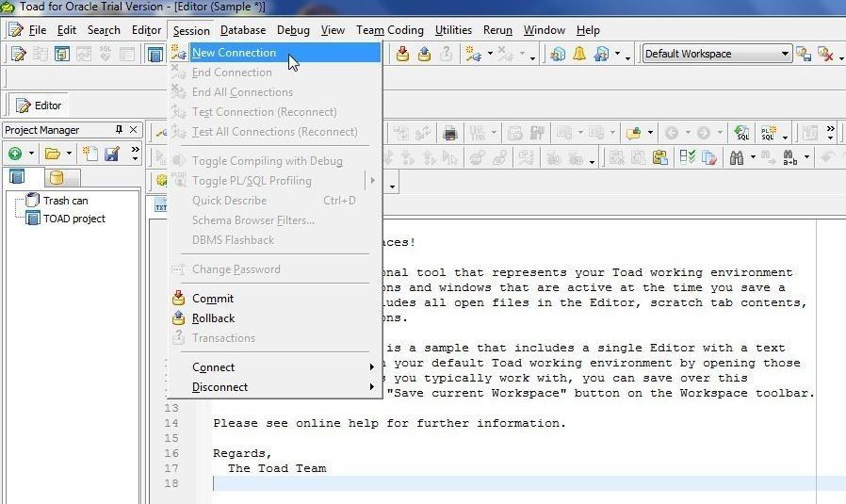Image resolution: width=846 pixels, height=504 pixels.
Task: Open the Help menu
Action: pyautogui.click(x=588, y=30)
